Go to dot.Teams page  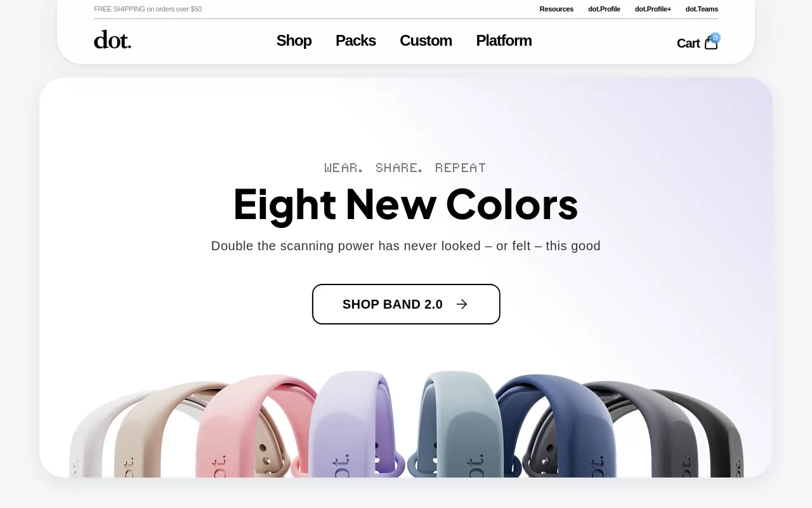point(702,9)
